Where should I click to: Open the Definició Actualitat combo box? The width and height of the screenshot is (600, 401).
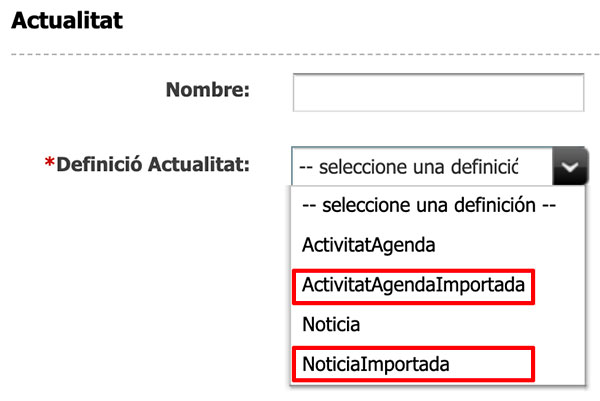tap(422, 167)
